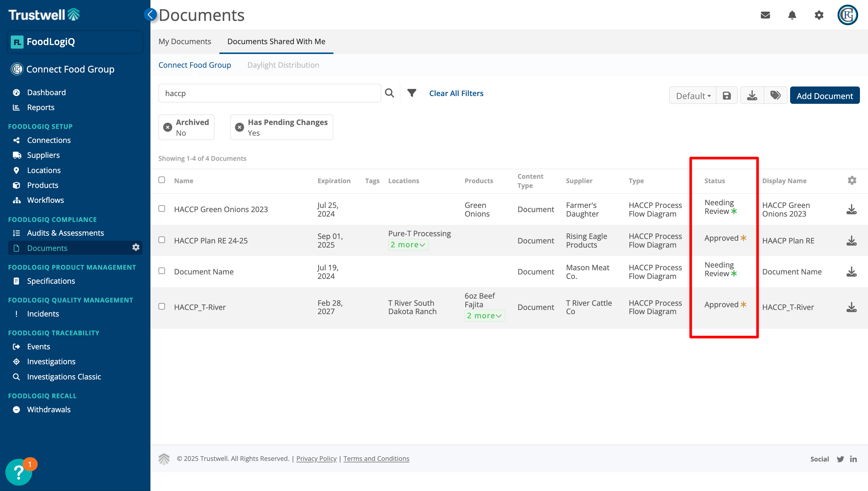Open Locations in the sidebar

tap(44, 170)
